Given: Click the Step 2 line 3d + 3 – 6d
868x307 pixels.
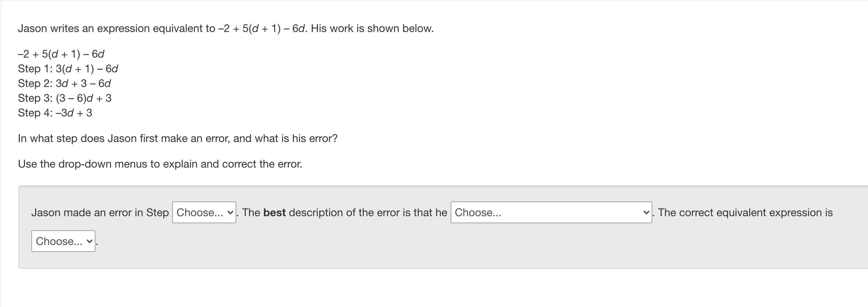Looking at the screenshot, I should (x=64, y=83).
